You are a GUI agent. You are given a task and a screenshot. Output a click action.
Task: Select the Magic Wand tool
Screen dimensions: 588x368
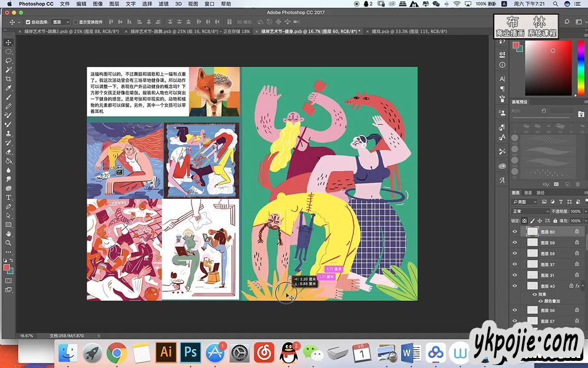pos(9,70)
